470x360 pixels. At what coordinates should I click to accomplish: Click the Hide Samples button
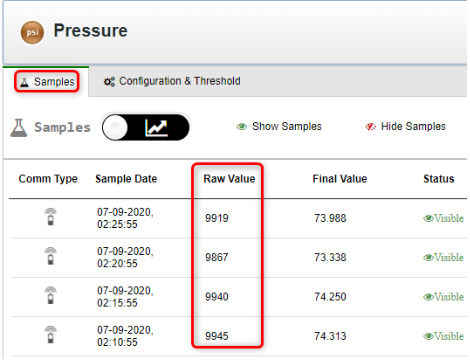[405, 127]
